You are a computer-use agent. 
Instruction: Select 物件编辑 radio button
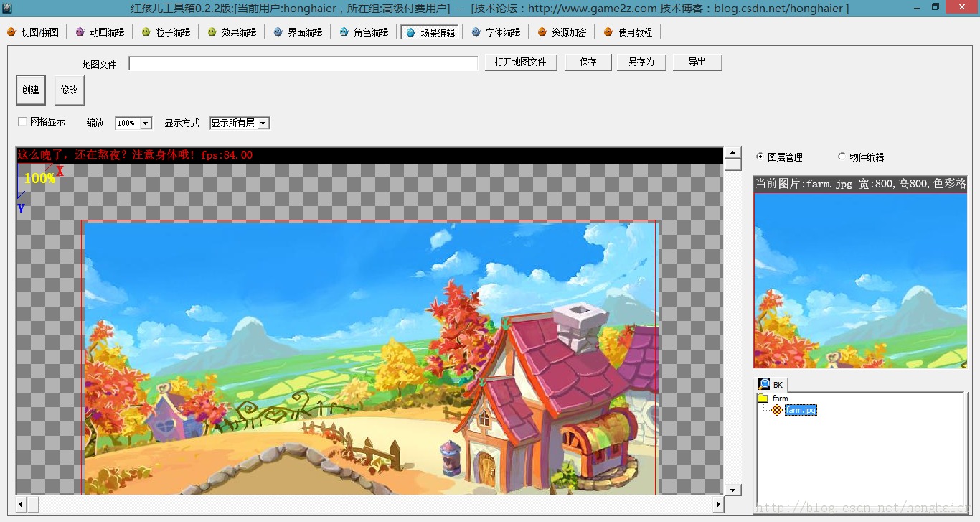point(842,157)
